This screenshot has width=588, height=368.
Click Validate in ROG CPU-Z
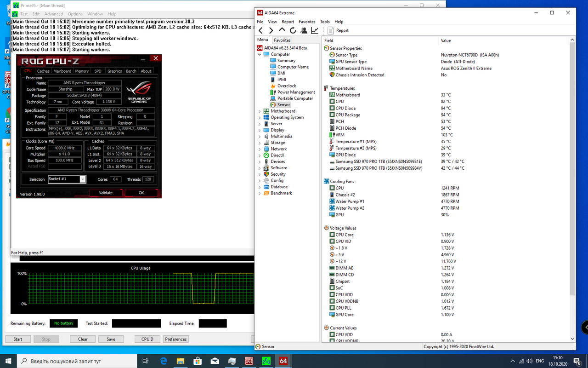(106, 193)
